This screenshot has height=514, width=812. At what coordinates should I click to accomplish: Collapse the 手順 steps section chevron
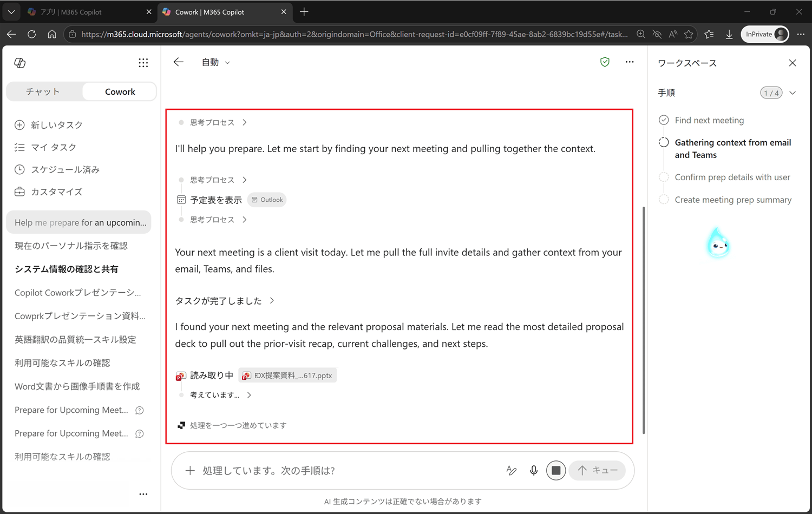793,93
